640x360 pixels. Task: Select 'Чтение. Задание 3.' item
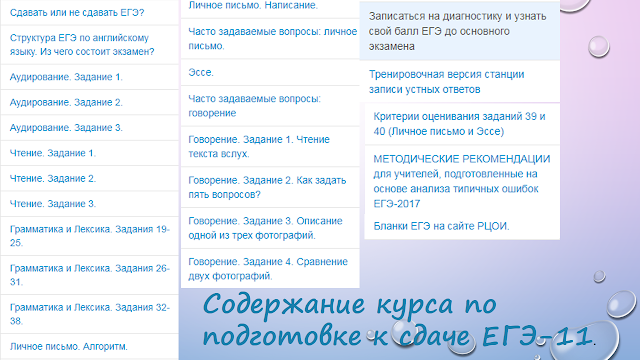point(53,204)
